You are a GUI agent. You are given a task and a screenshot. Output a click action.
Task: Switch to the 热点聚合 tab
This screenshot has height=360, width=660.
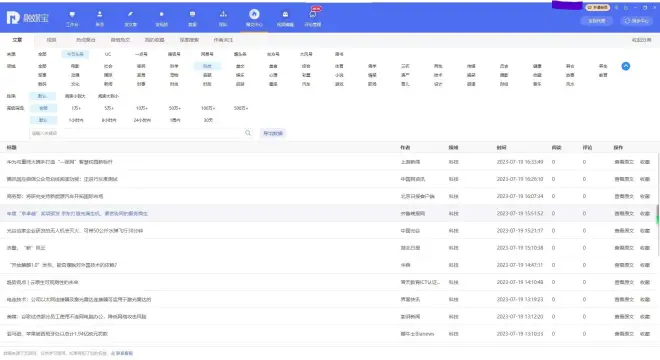click(x=86, y=40)
